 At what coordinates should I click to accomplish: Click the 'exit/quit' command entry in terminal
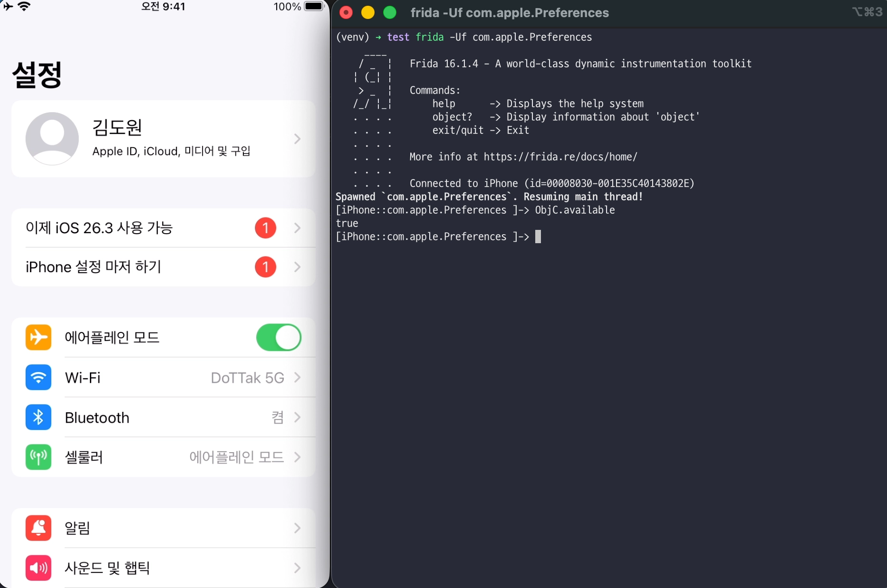click(x=458, y=130)
